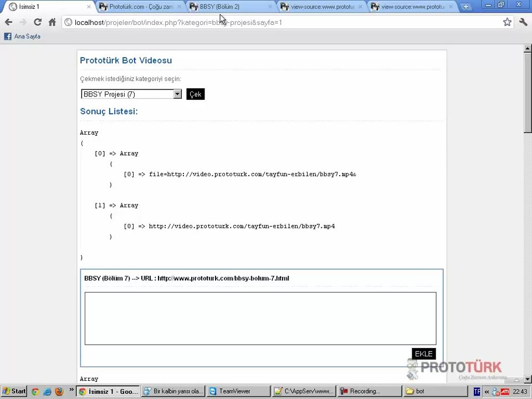This screenshot has height=399, width=532.
Task: Reload the current page
Action: (38, 22)
